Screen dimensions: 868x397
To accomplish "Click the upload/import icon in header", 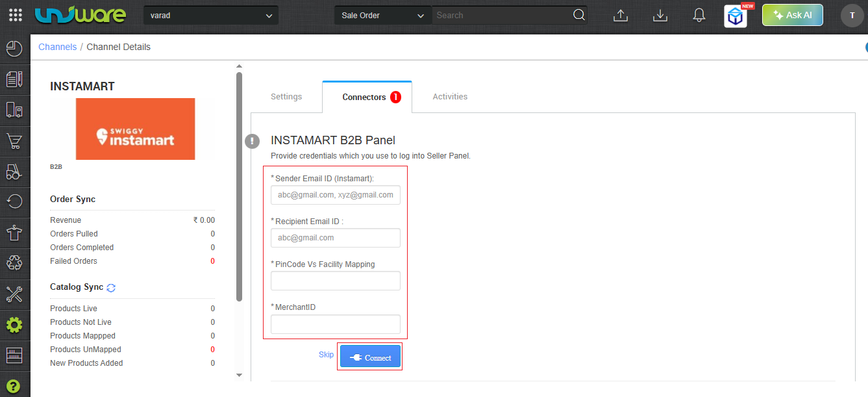I will pos(621,15).
